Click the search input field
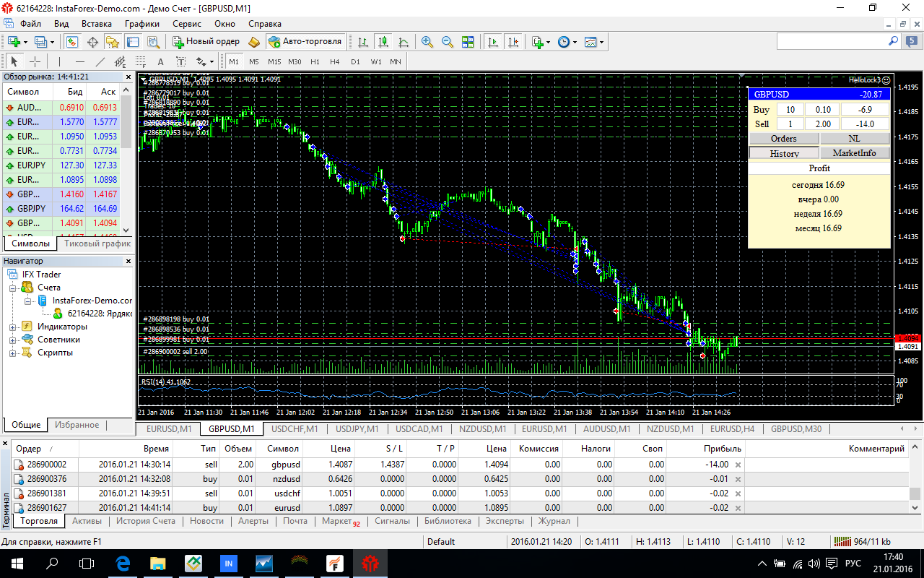Screen dimensions: 924x578 pos(831,42)
